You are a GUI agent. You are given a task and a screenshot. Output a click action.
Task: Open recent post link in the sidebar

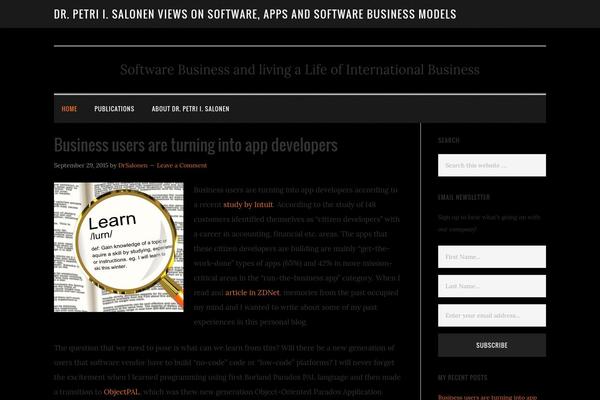[x=488, y=397]
